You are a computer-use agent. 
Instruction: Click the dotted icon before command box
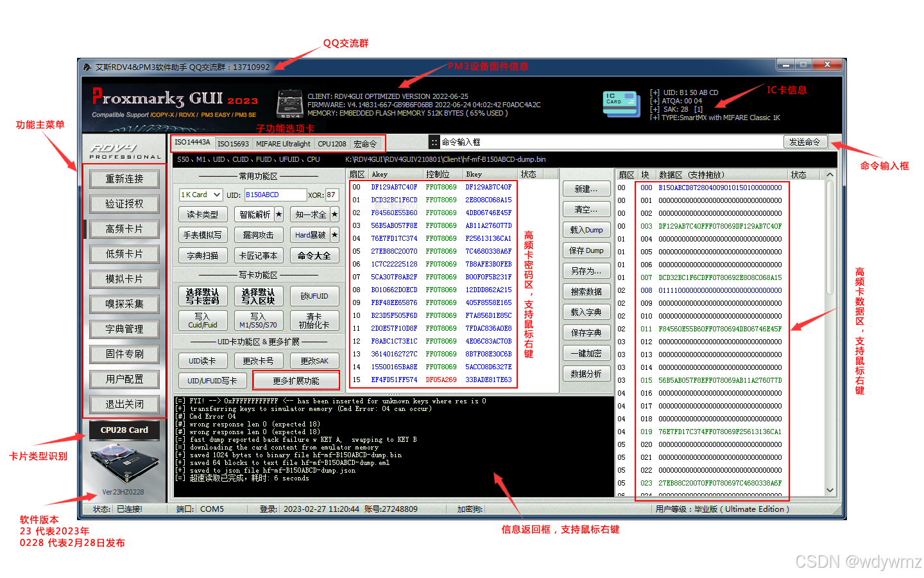434,142
